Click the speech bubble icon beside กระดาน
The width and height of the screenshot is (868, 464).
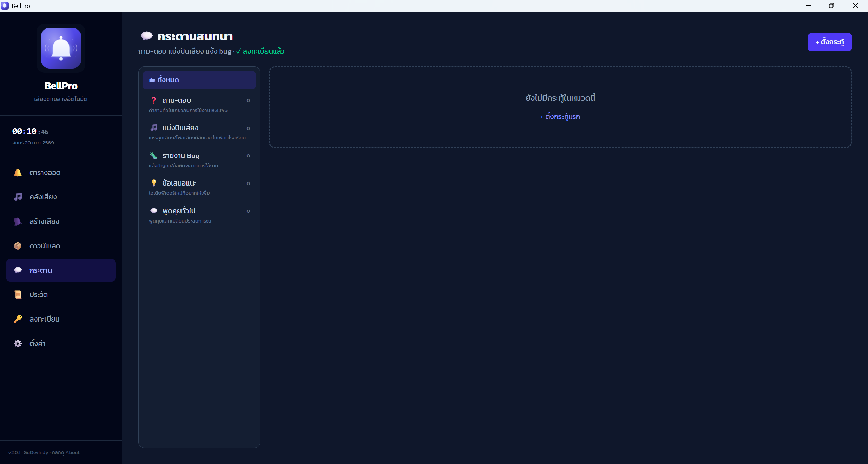(x=18, y=270)
